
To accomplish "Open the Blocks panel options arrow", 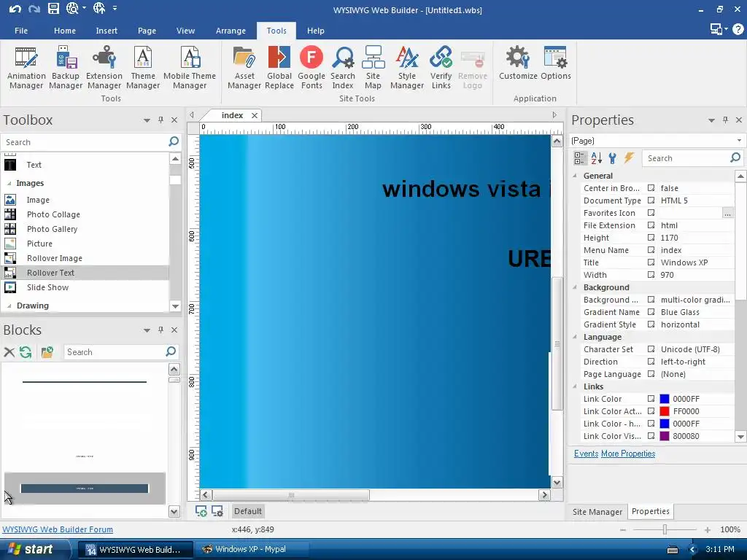I will [147, 330].
